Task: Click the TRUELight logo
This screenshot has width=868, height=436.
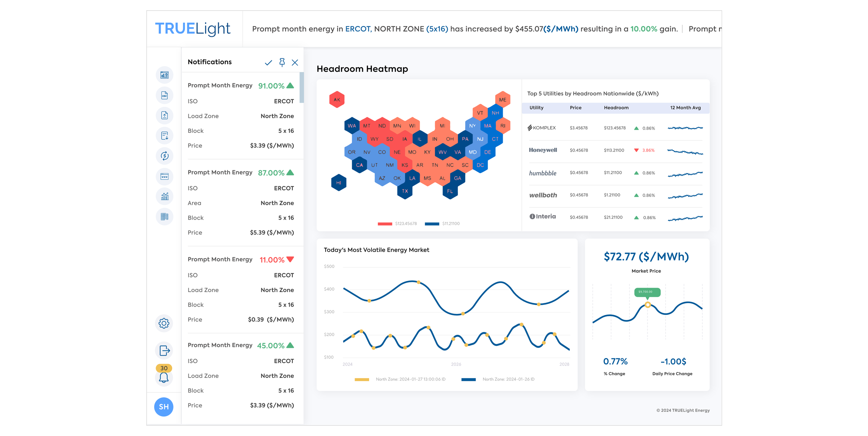Action: pos(193,29)
